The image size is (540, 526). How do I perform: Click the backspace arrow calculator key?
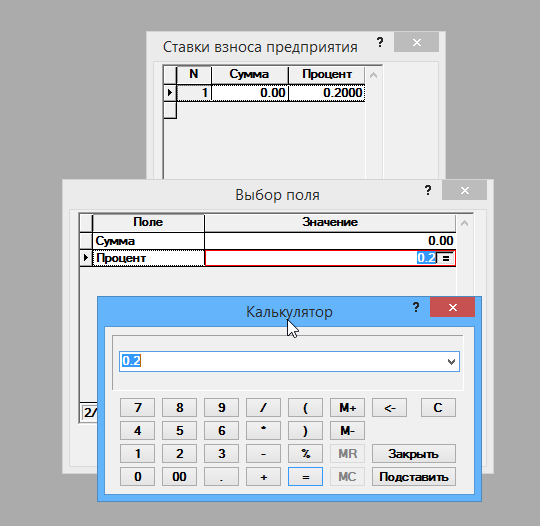pyautogui.click(x=389, y=408)
